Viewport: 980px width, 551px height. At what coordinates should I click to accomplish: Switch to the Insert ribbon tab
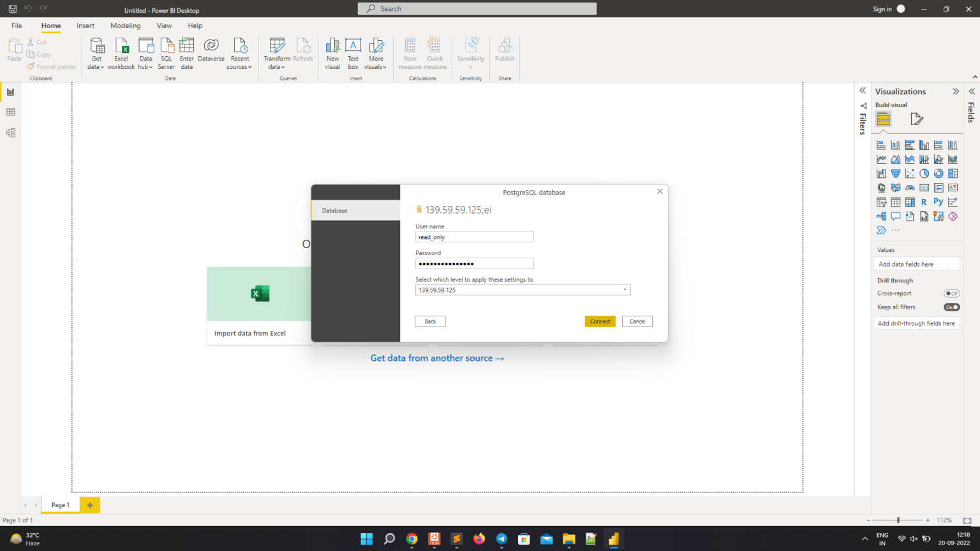click(x=85, y=26)
